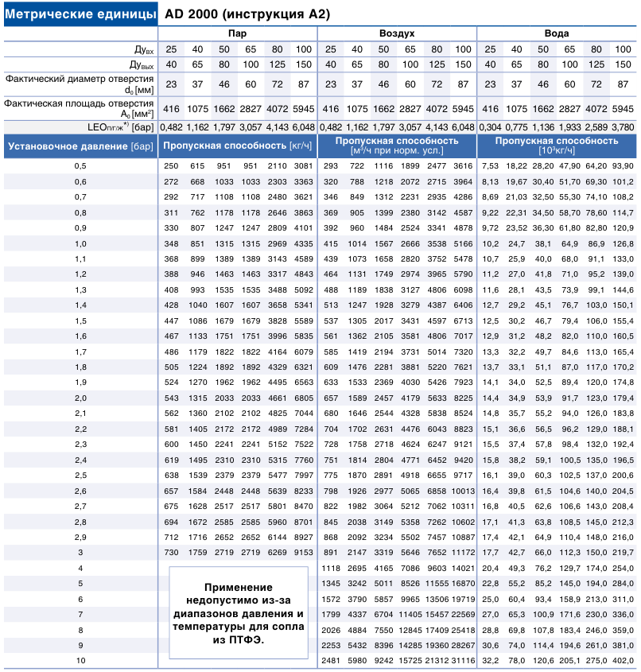Click set pressure row label "0,9"
This screenshot has height=672, width=641.
(x=80, y=228)
